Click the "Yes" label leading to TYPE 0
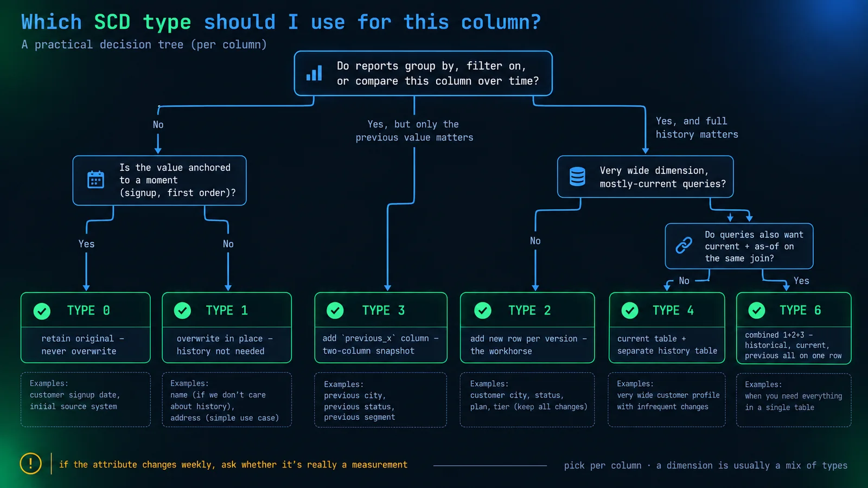This screenshot has width=868, height=488. click(86, 244)
